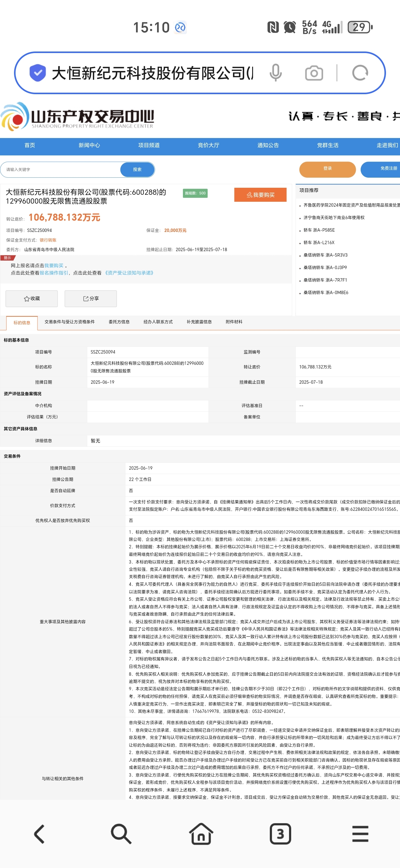Tap the NFC status bar icon
400x868 pixels.
click(x=273, y=27)
